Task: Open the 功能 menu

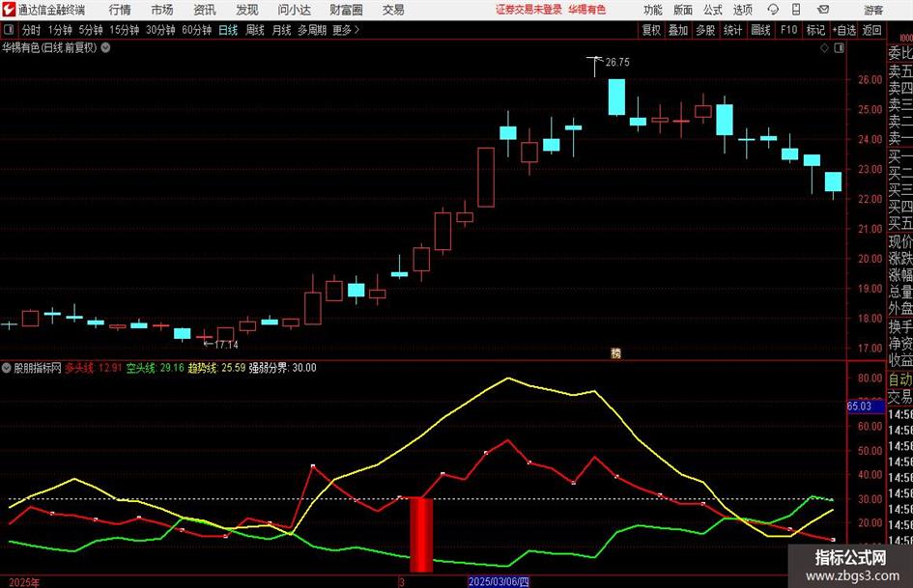Action: coord(653,10)
